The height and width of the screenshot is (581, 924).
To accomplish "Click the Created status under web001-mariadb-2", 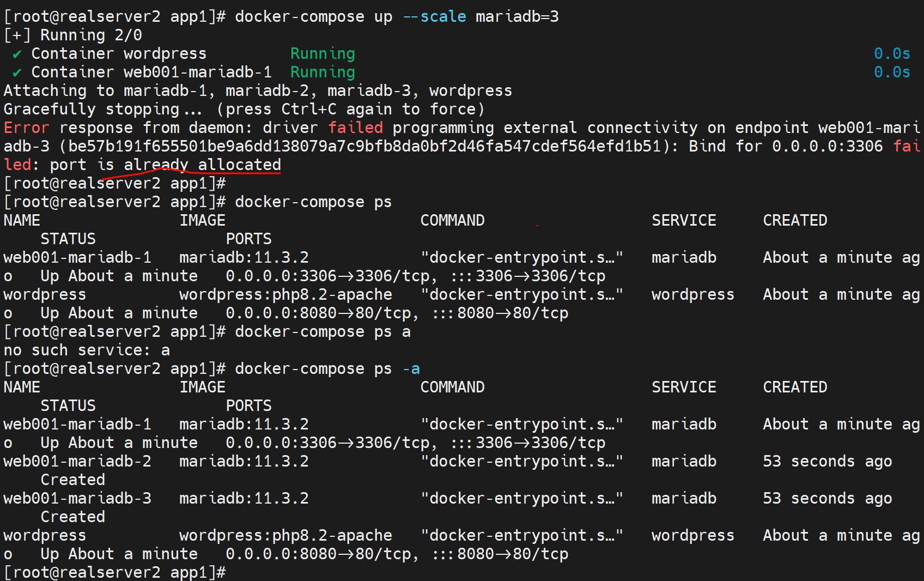I will pos(72,480).
